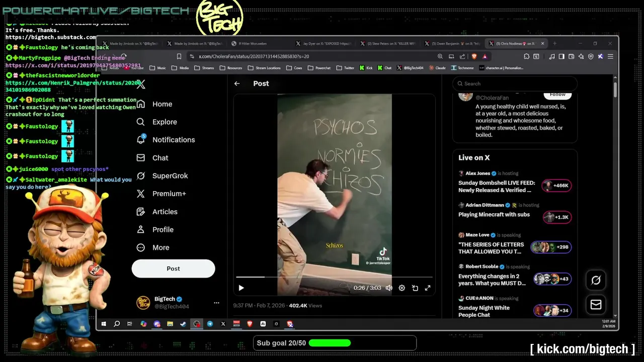Close the Chris Nodimas tab
Image resolution: width=644 pixels, height=362 pixels.
click(542, 44)
